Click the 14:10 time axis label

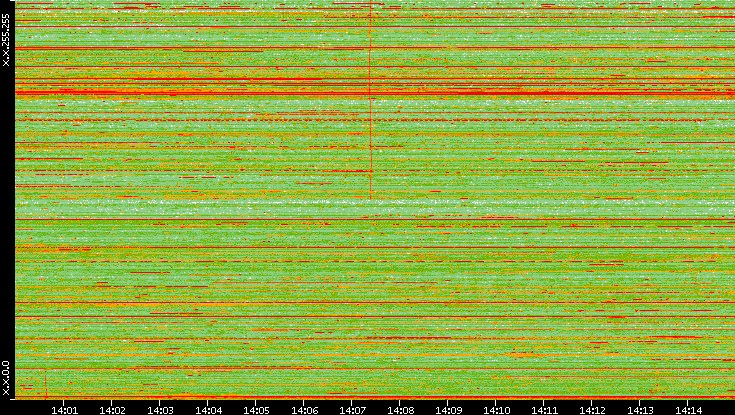tap(497, 410)
